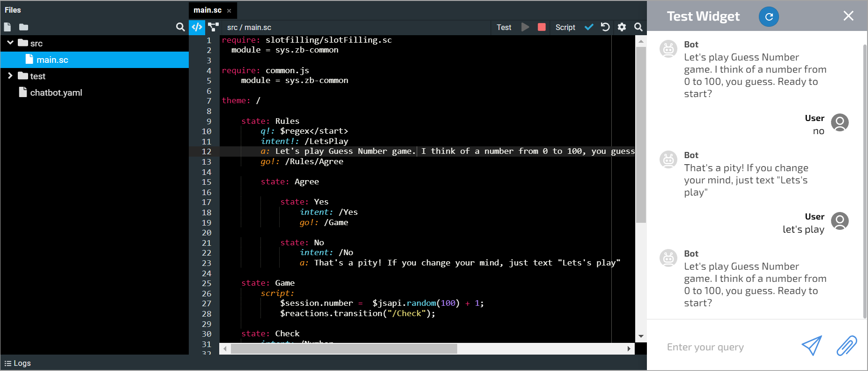The height and width of the screenshot is (371, 868).
Task: Switch to code editor view
Action: tap(197, 27)
